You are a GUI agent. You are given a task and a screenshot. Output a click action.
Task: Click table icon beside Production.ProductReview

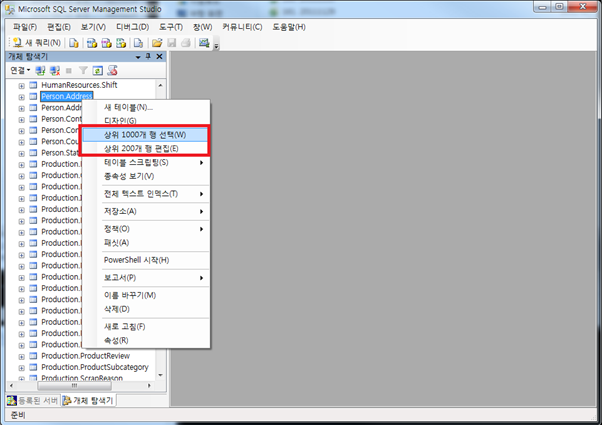33,356
